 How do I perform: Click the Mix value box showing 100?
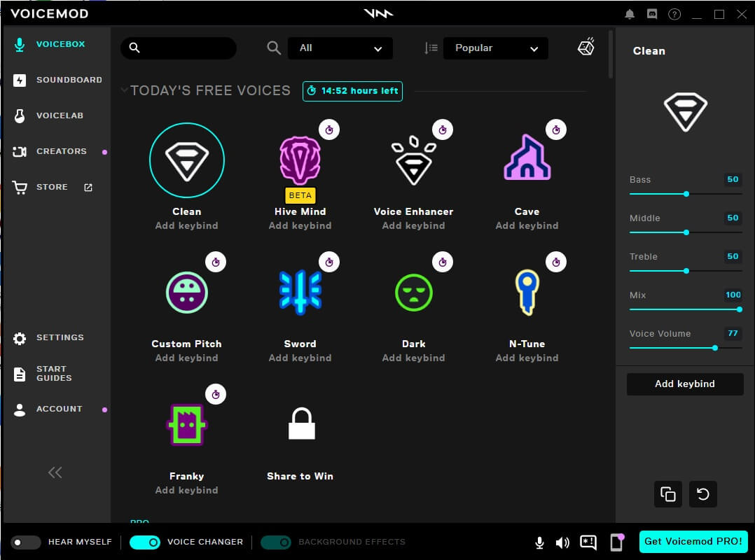tap(733, 295)
